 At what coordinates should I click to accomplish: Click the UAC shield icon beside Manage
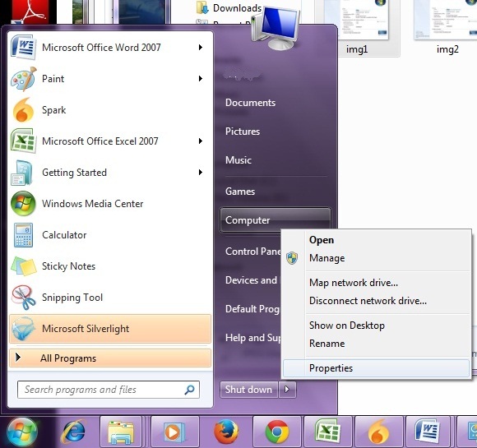click(292, 258)
